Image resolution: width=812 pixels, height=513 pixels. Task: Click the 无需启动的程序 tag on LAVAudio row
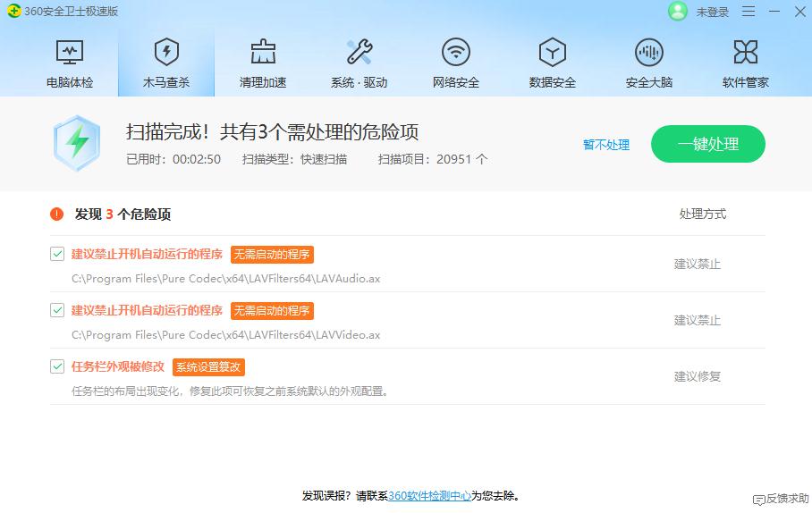pyautogui.click(x=272, y=254)
